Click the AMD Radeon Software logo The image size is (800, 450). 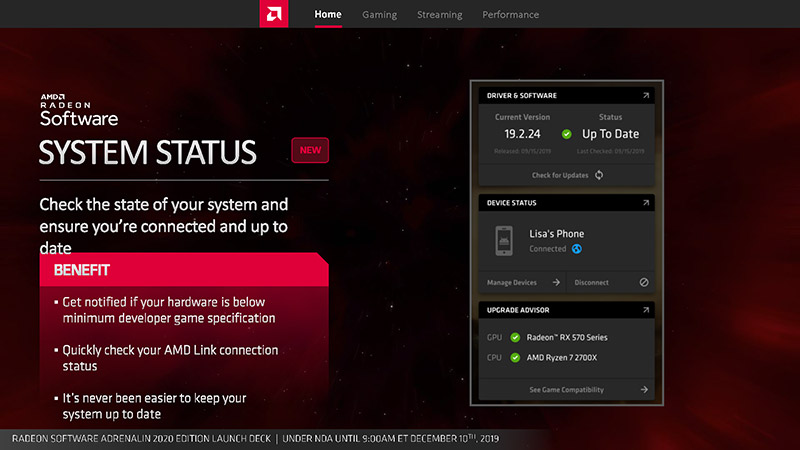point(79,110)
